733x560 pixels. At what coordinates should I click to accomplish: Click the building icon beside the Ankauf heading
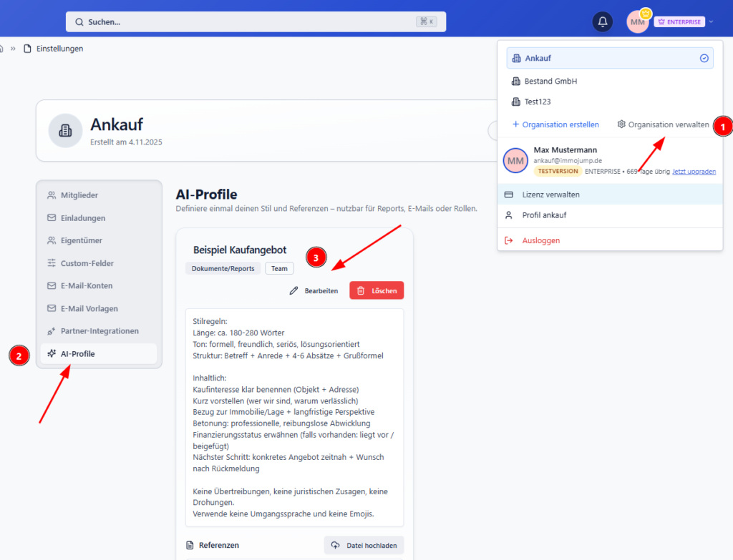(x=64, y=130)
